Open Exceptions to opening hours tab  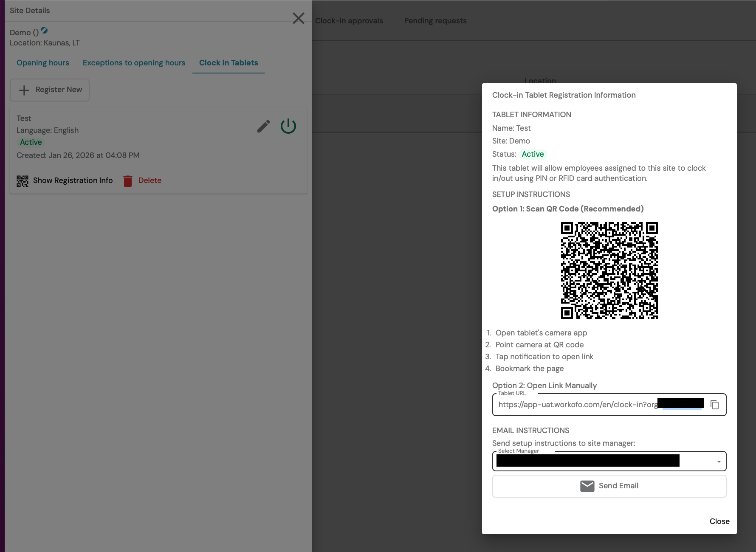coord(134,63)
